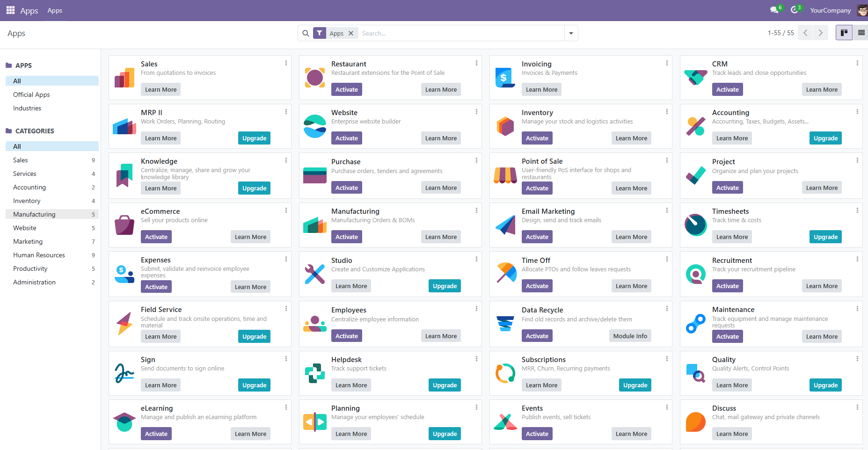Image resolution: width=868 pixels, height=450 pixels.
Task: Filter by Sales category
Action: [52, 160]
